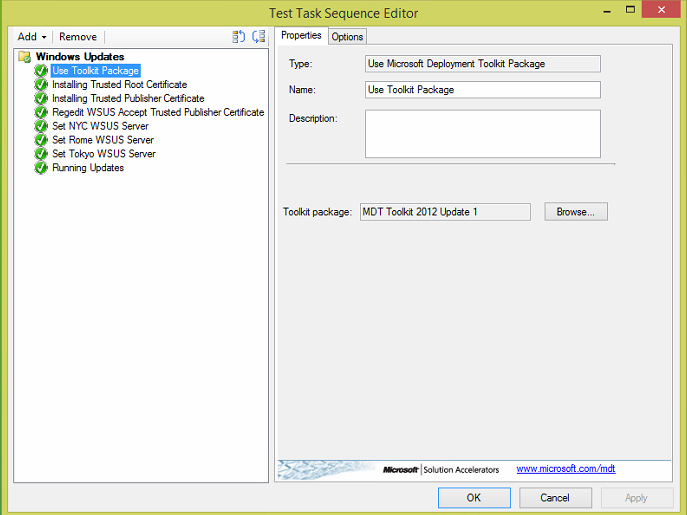Click the Microsoft Solution Accelerators logo text
This screenshot has height=515, width=687.
pyautogui.click(x=441, y=470)
